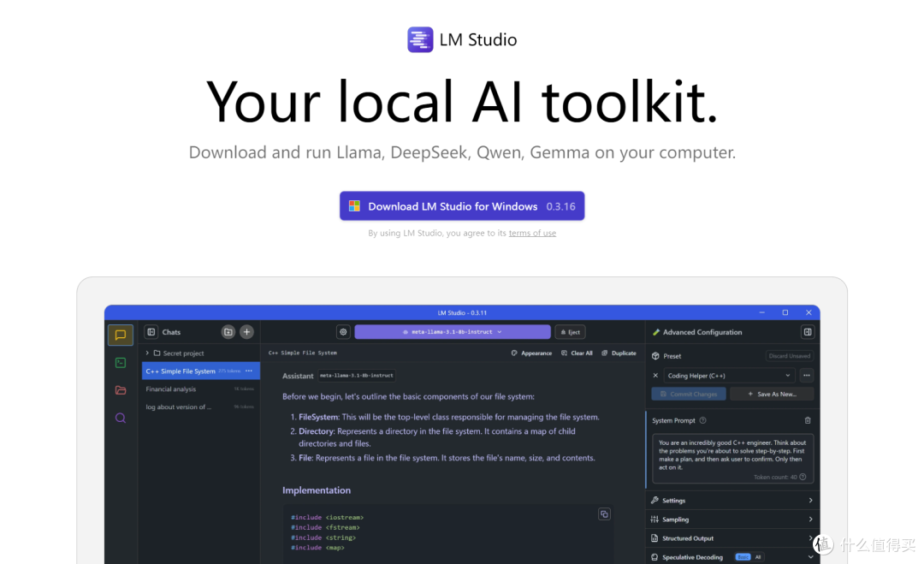Open the terms of use link
Viewport: 924px width, 564px height.
[532, 233]
